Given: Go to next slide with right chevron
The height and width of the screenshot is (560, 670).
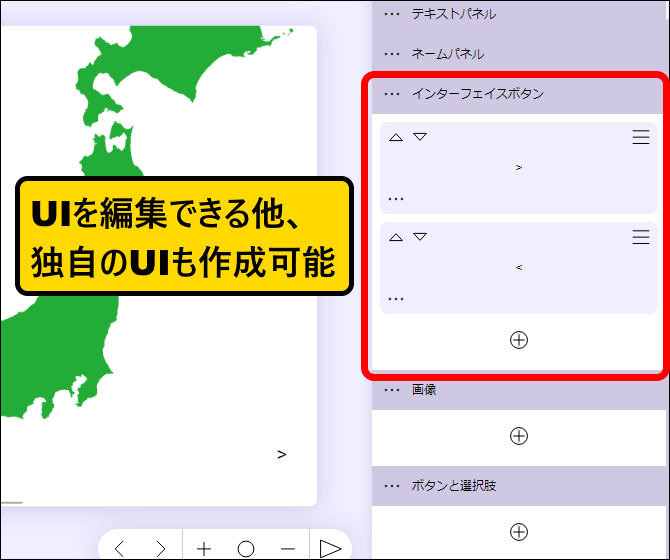Looking at the screenshot, I should pyautogui.click(x=161, y=548).
